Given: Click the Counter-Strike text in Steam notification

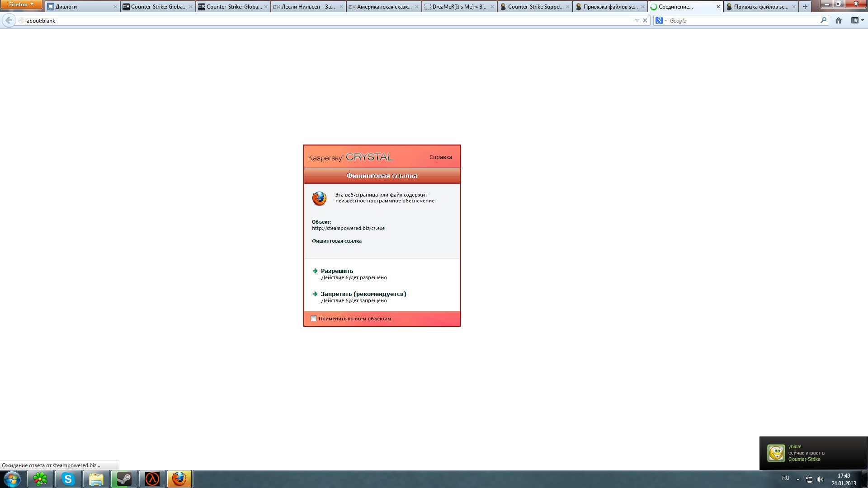Looking at the screenshot, I should pyautogui.click(x=804, y=460).
